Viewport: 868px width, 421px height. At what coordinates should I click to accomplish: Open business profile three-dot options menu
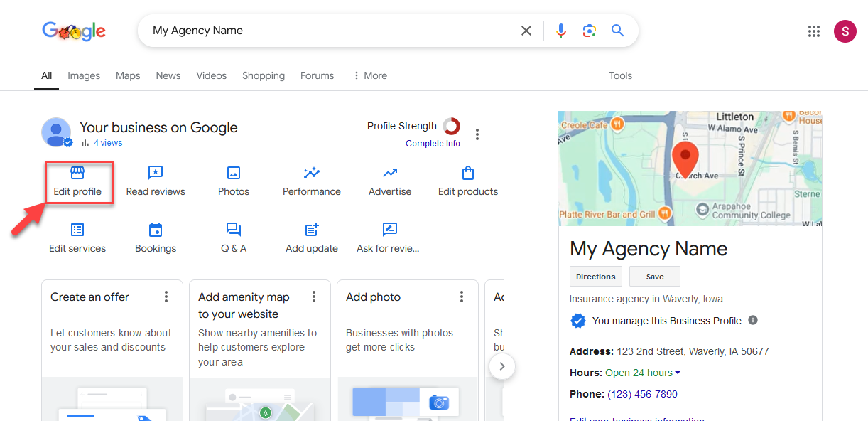pos(477,134)
